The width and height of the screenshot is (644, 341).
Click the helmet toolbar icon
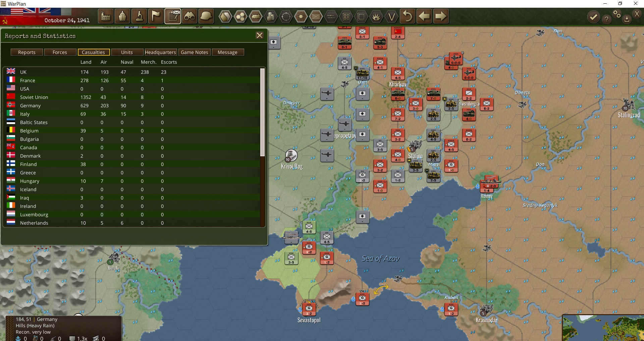coord(206,16)
